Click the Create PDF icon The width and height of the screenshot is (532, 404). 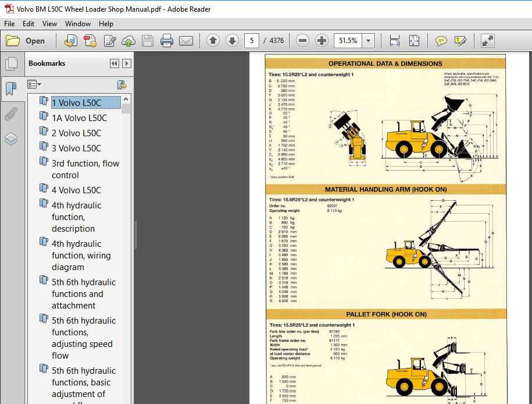pyautogui.click(x=90, y=41)
